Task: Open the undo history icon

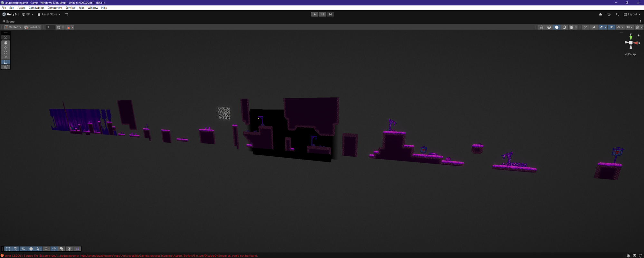Action: coord(609,14)
